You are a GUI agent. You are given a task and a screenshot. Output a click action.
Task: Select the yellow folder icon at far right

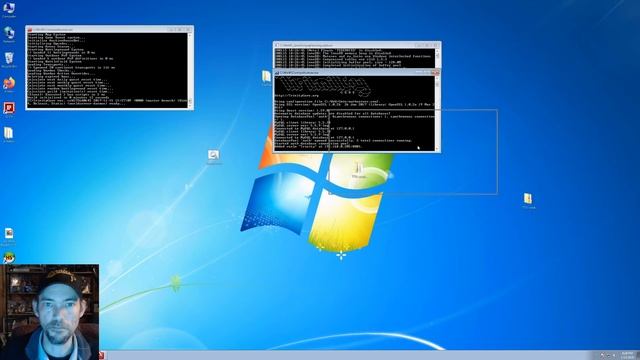528,199
